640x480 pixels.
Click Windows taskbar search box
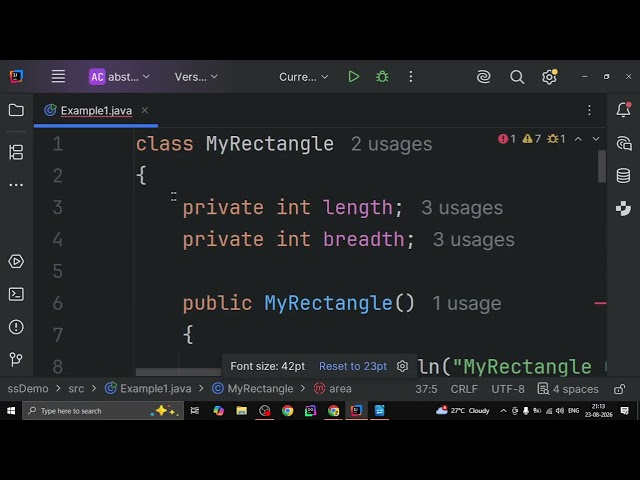[103, 411]
